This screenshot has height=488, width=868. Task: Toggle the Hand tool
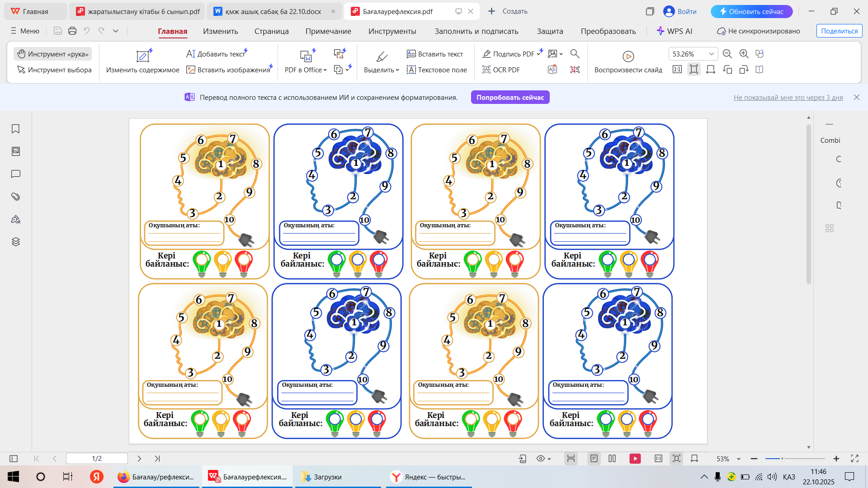click(53, 54)
